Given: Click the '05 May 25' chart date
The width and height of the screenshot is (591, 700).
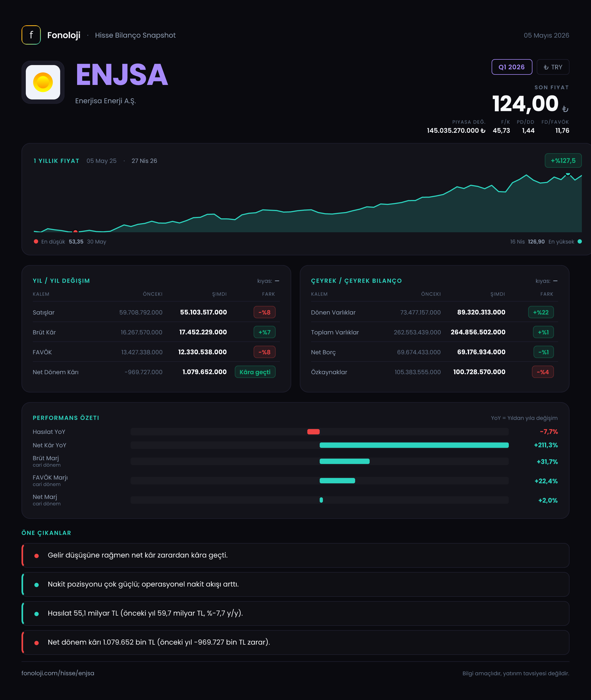Looking at the screenshot, I should [x=102, y=160].
